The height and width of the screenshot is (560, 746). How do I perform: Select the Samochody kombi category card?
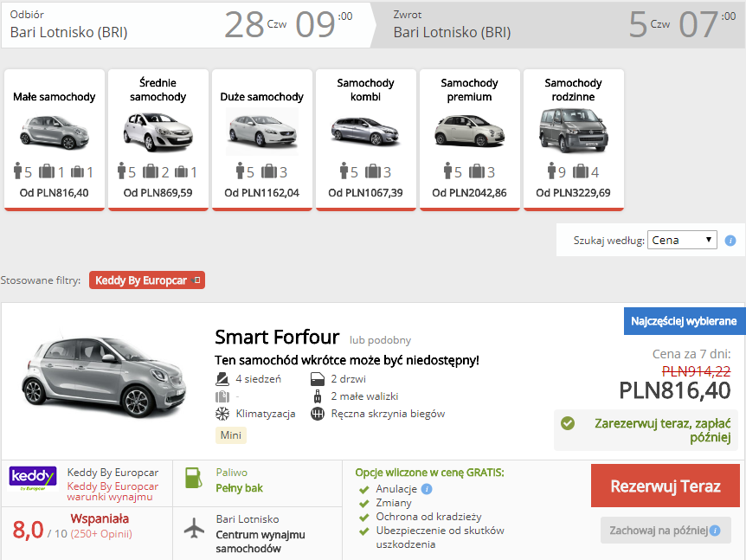click(x=366, y=139)
